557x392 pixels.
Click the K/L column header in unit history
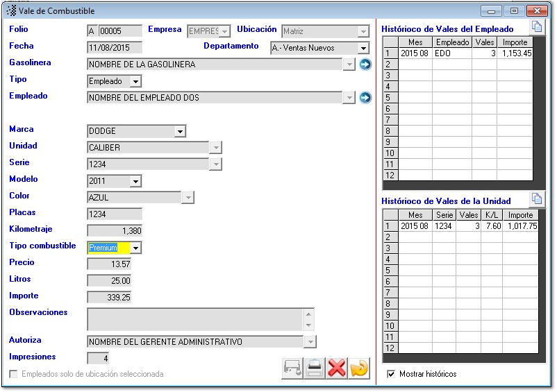tap(492, 215)
